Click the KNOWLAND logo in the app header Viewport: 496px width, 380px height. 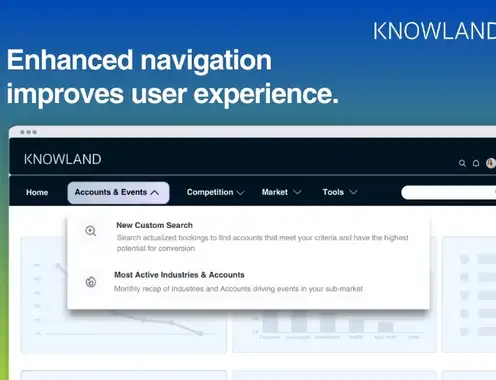(x=63, y=159)
